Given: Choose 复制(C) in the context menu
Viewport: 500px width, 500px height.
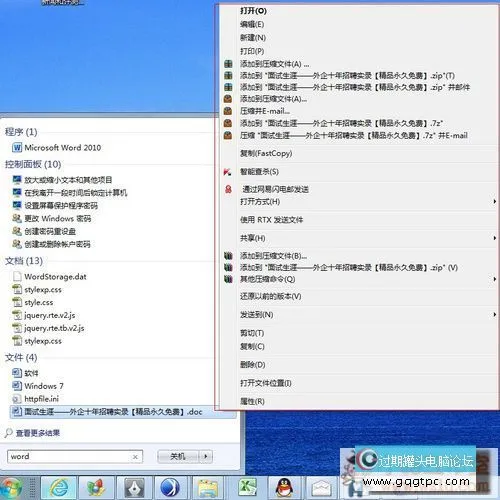Looking at the screenshot, I should tap(252, 346).
